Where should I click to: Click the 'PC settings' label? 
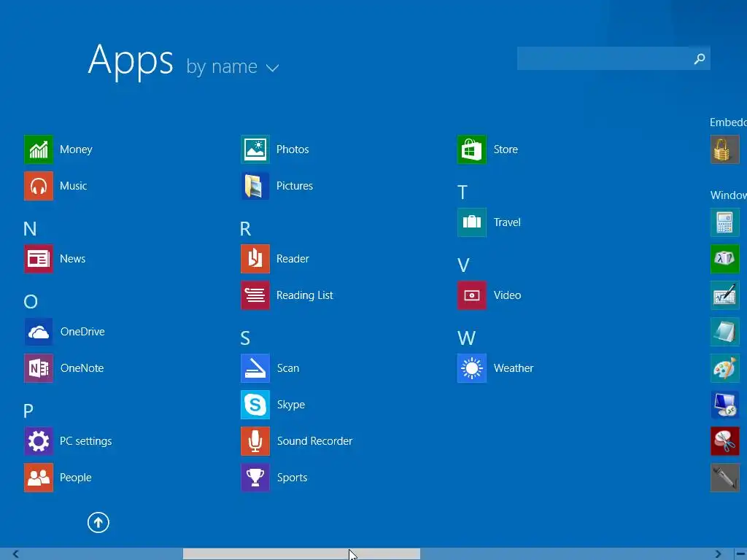86,441
